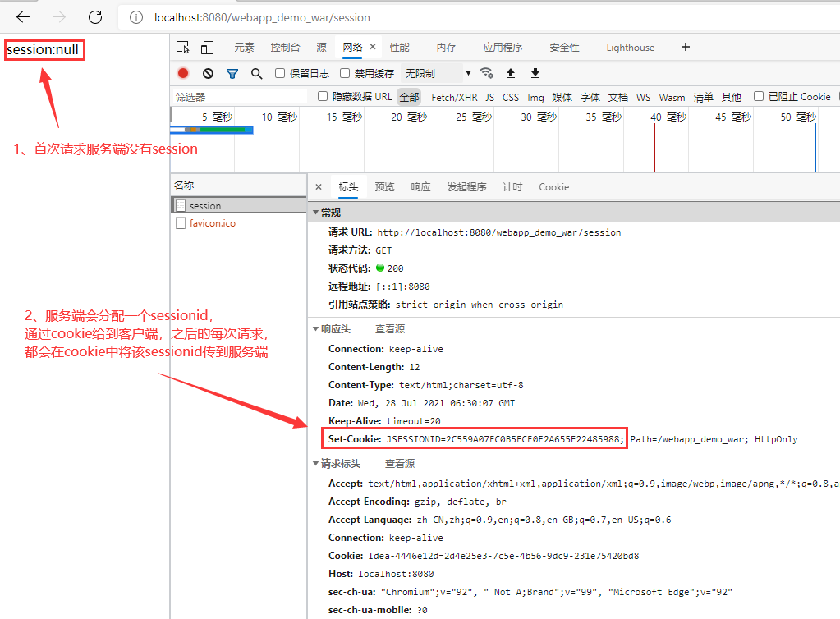Toggle the network filter funnel icon
The image size is (840, 619).
tap(232, 73)
